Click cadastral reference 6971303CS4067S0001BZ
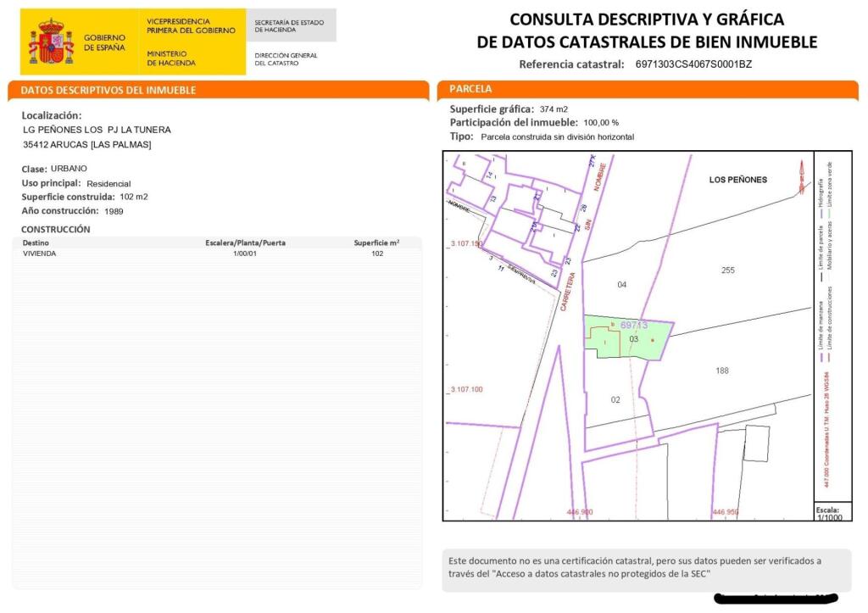Viewport: 868px width, 613px height. click(x=693, y=64)
